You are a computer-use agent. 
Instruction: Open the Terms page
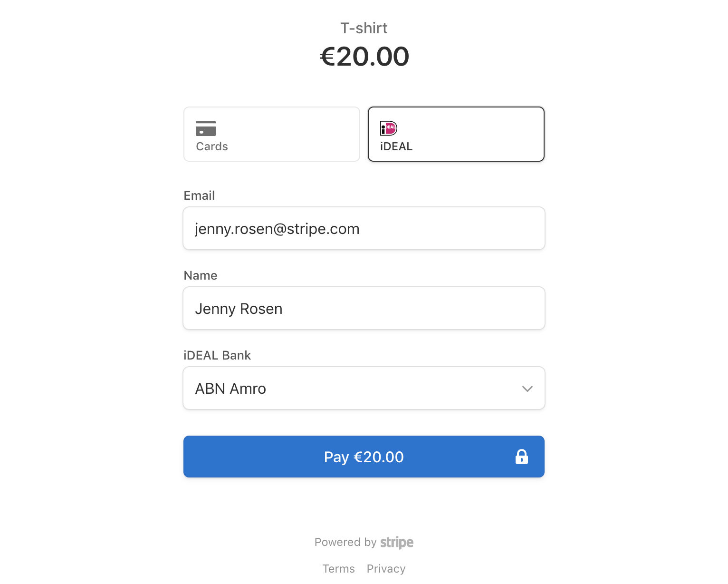click(x=338, y=568)
